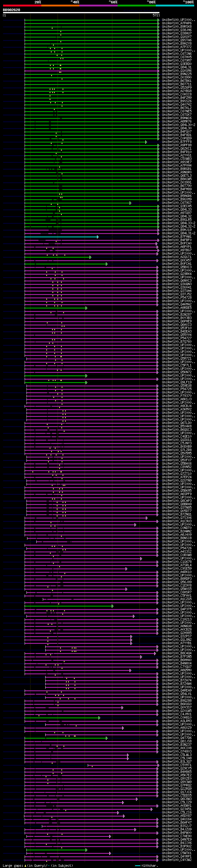
Task: Select hit UniRef100_Q4KMA2
Action: [176, 304]
